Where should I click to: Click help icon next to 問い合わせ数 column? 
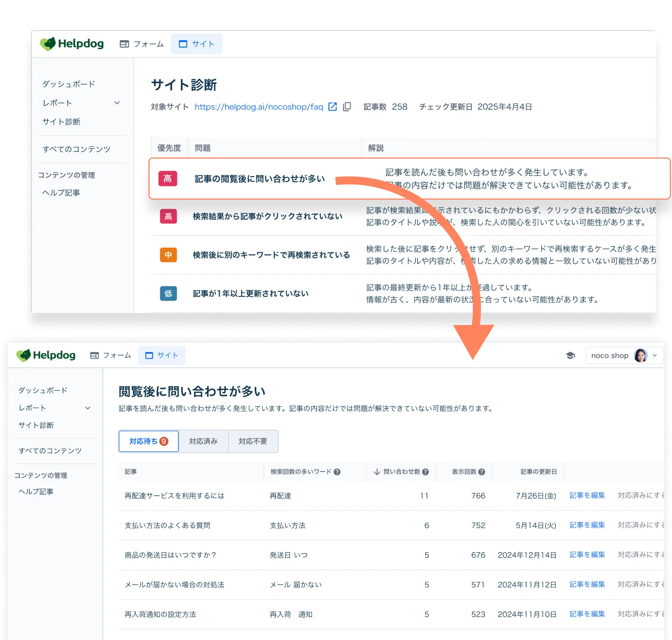pos(425,472)
